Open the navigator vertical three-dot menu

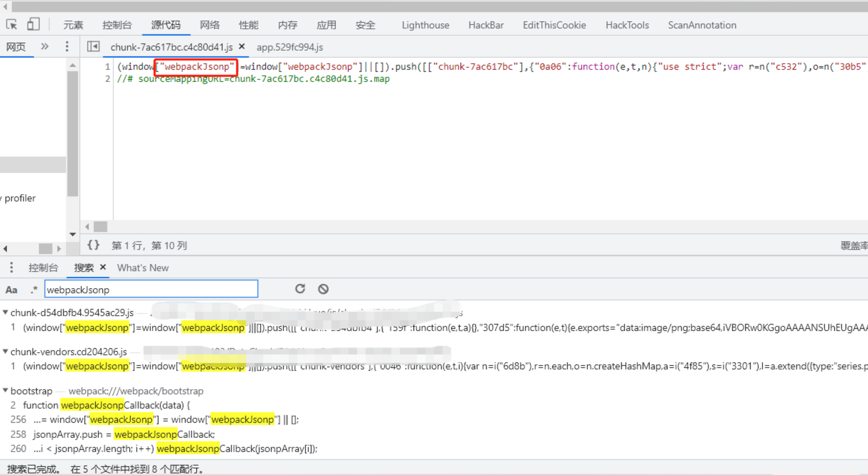pyautogui.click(x=67, y=46)
